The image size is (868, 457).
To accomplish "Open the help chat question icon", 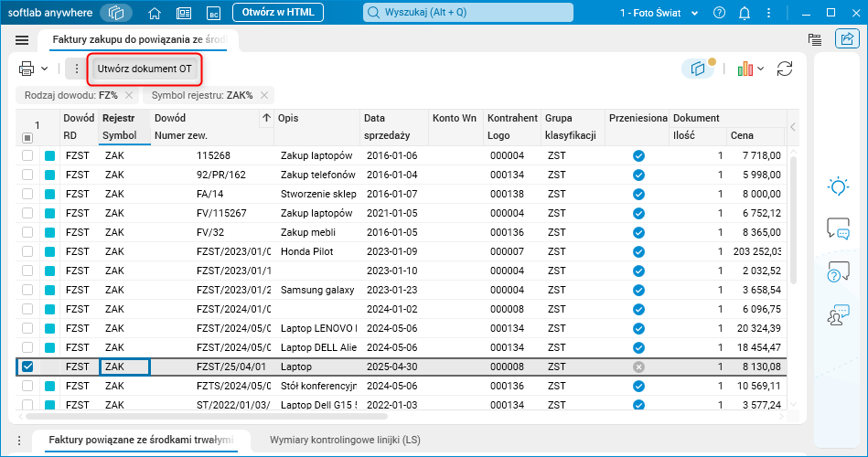I will coord(838,272).
